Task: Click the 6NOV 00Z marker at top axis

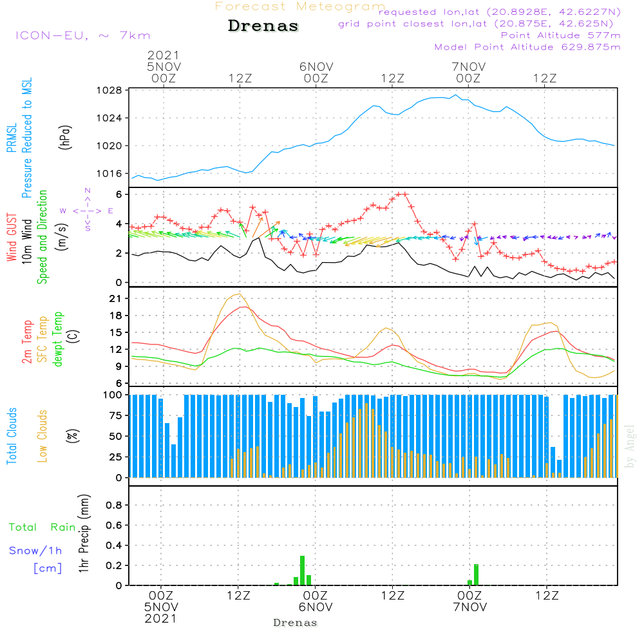Action: pyautogui.click(x=316, y=72)
